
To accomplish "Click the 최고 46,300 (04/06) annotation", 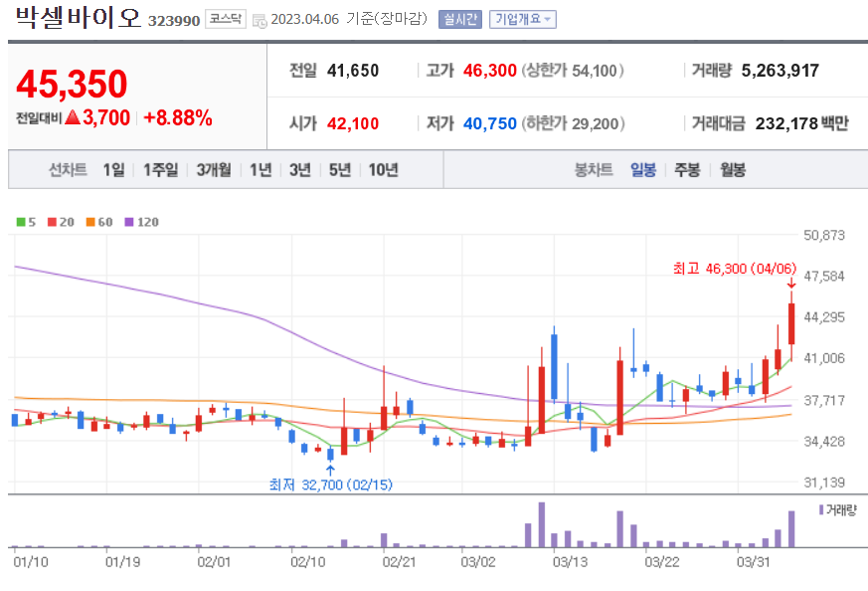I will (x=734, y=270).
